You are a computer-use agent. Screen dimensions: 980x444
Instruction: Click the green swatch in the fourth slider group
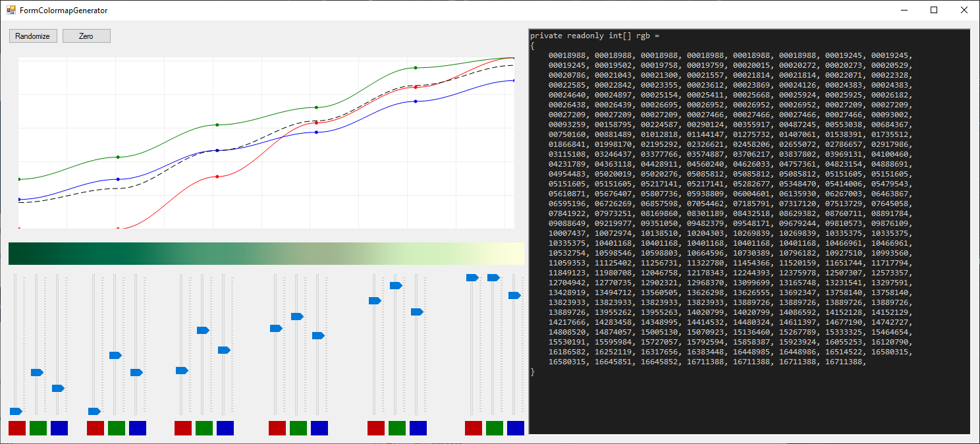coord(298,428)
